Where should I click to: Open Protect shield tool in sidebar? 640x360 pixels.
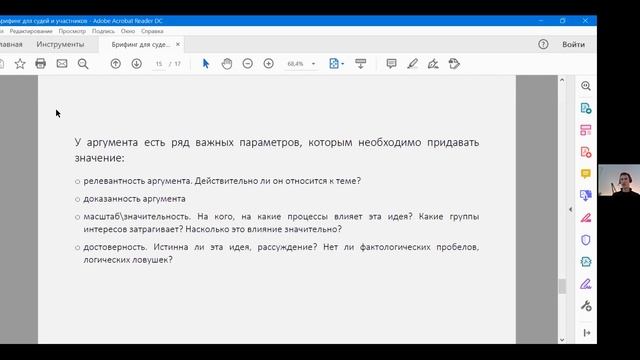point(586,240)
